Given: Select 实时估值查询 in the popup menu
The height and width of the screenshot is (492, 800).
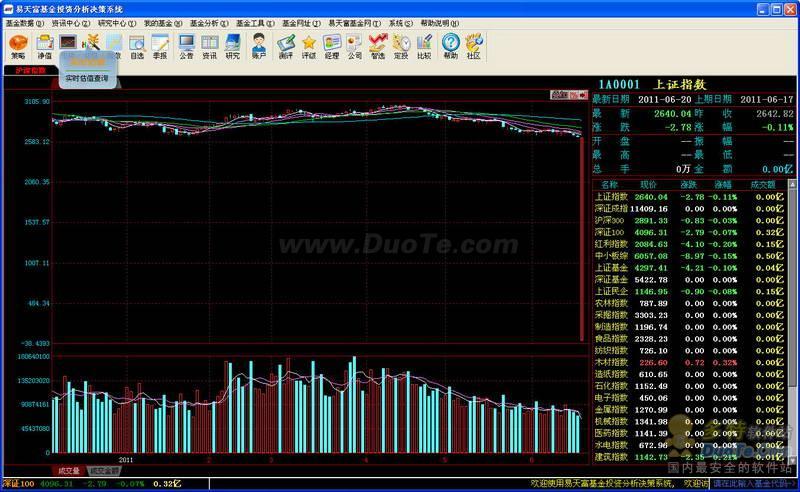Looking at the screenshot, I should [87, 77].
